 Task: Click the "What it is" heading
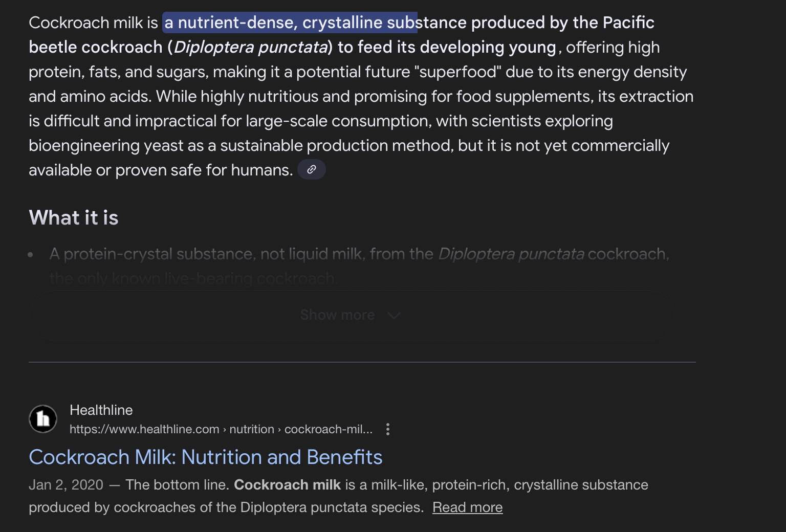pos(74,218)
